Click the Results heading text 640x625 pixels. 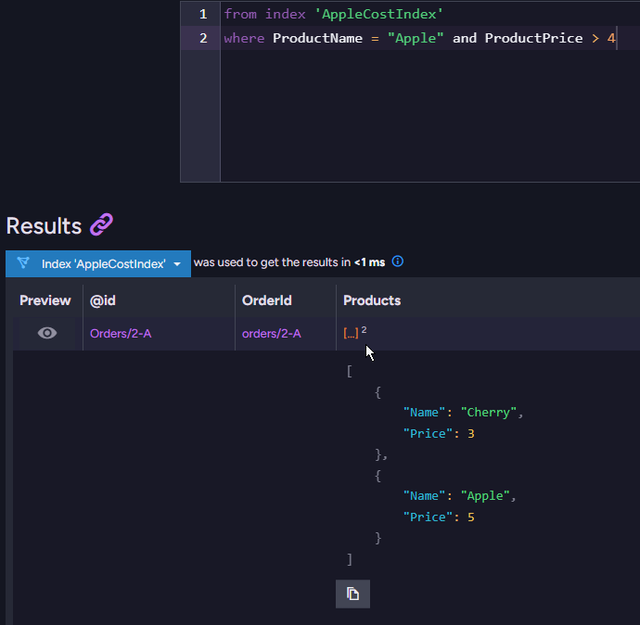44,226
